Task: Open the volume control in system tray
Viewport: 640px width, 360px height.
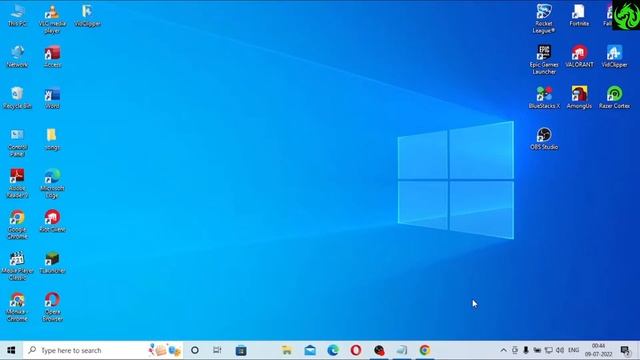Action: click(560, 350)
